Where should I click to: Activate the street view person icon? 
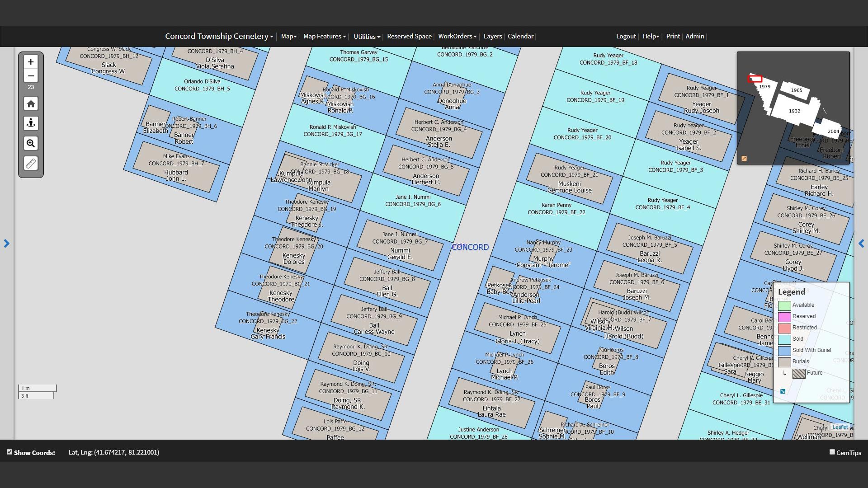coord(31,123)
